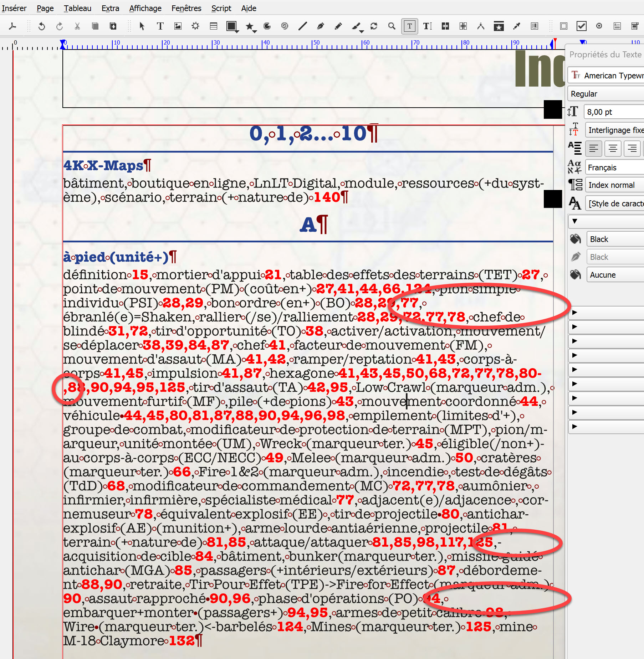Enable left text alignment
Image resolution: width=644 pixels, height=659 pixels.
593,148
